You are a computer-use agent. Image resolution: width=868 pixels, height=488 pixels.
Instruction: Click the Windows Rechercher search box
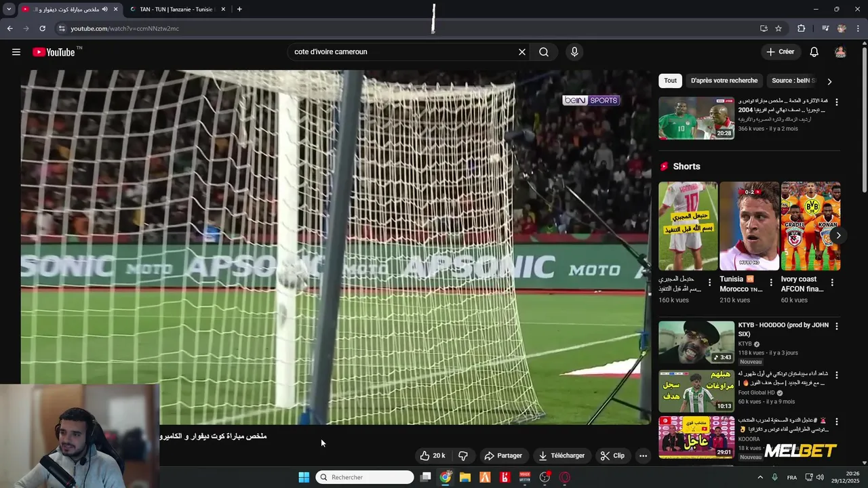[365, 477]
